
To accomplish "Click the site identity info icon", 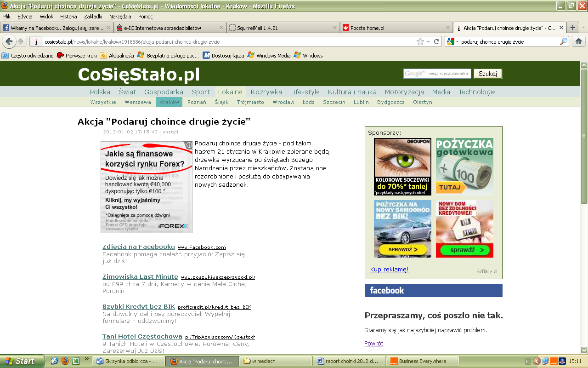I will tap(36, 41).
